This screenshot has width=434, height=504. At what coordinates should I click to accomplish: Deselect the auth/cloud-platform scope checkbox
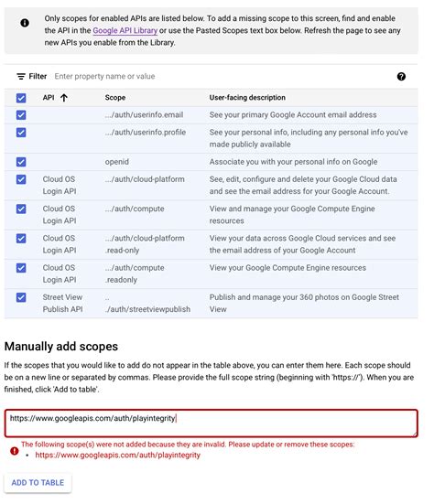pos(21,179)
